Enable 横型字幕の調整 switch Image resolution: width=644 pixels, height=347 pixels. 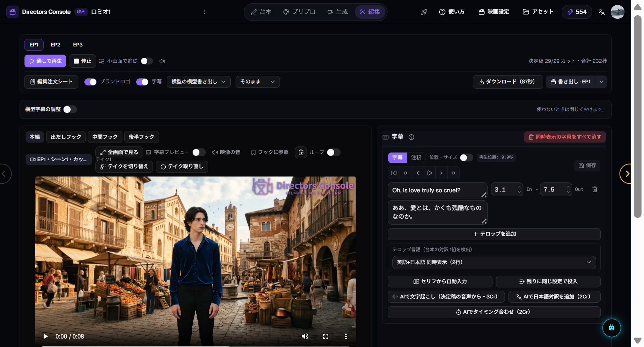tap(70, 110)
